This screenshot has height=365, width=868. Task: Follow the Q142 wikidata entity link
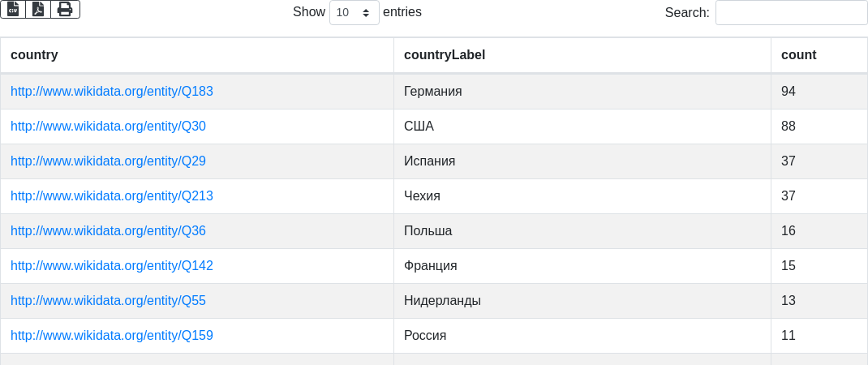pos(112,266)
